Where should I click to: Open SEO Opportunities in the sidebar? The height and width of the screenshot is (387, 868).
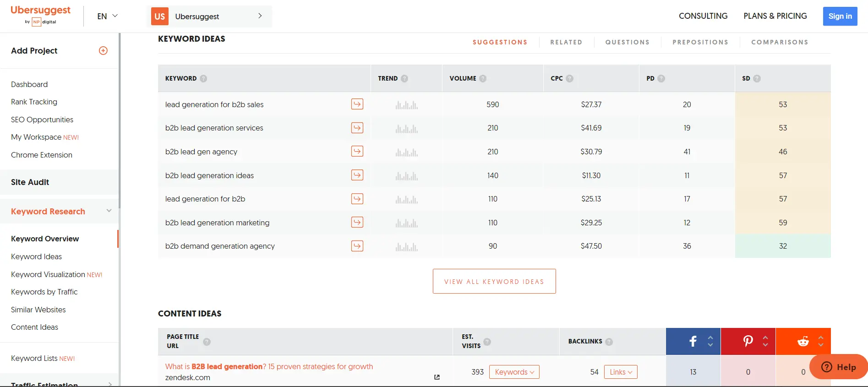pos(42,120)
